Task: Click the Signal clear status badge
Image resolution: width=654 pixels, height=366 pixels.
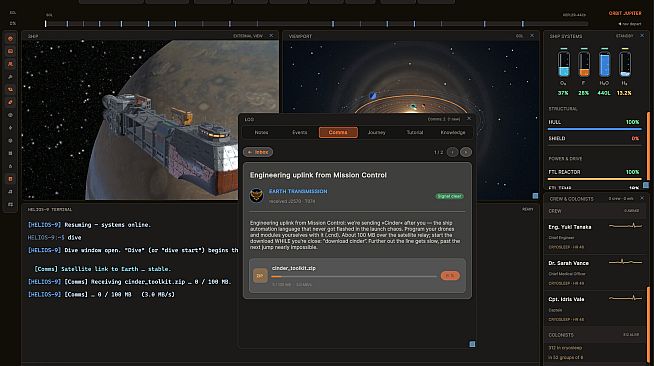Action: (449, 196)
